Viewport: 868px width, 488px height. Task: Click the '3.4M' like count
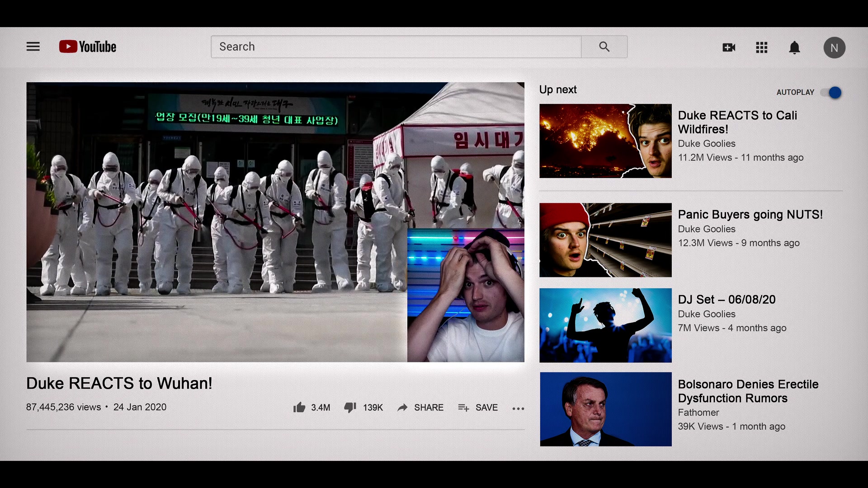321,408
